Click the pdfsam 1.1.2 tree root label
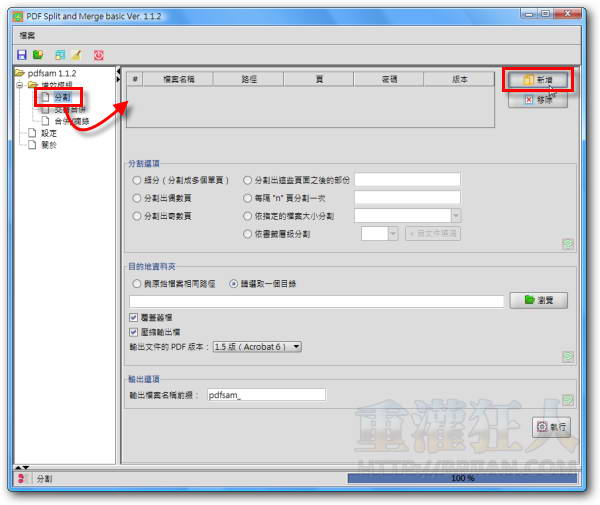The height and width of the screenshot is (505, 600). [52, 73]
